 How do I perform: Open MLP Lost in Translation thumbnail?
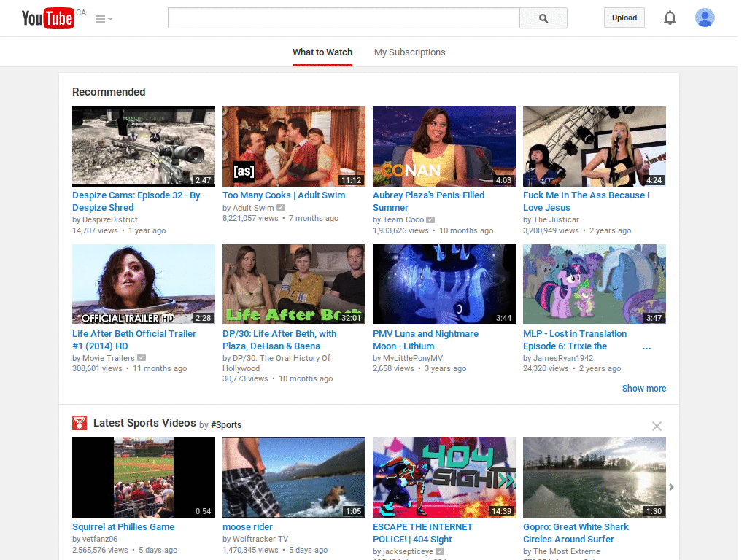[595, 284]
